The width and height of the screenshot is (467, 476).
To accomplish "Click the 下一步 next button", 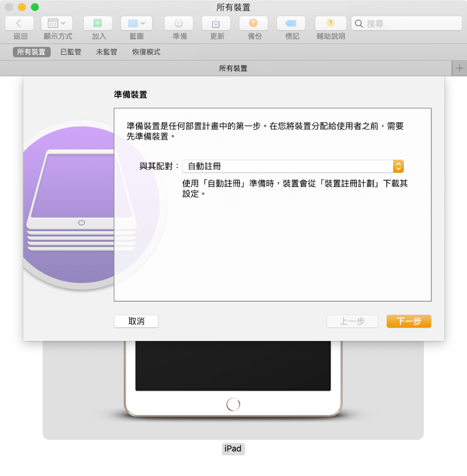I will (409, 321).
